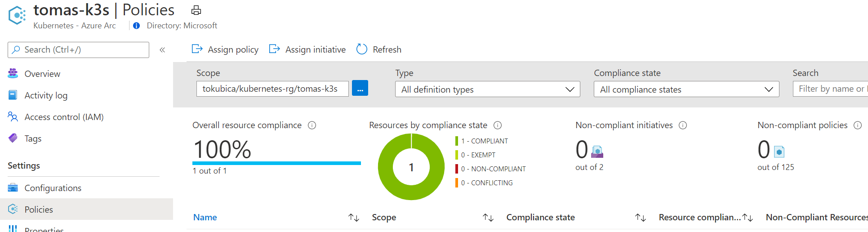Expand the Compliance state dropdown
The width and height of the screenshot is (868, 232).
pos(686,89)
